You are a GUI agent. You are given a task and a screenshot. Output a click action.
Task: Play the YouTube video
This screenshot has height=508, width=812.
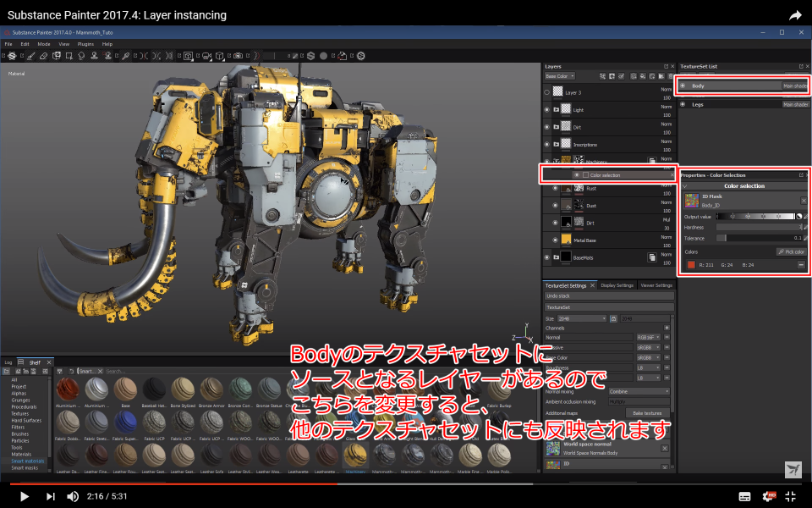pyautogui.click(x=24, y=497)
